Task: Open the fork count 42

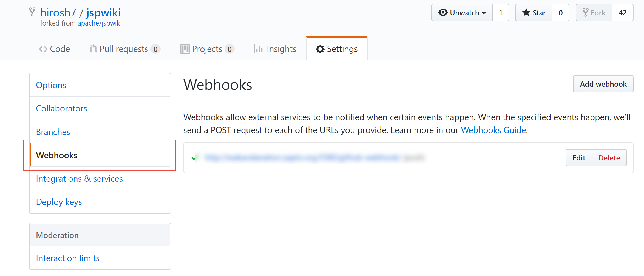Action: (x=622, y=13)
